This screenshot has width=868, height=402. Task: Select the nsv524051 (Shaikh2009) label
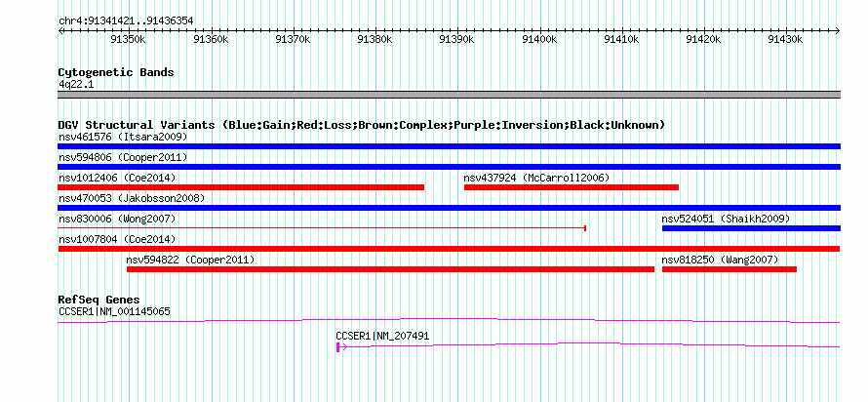[x=726, y=219]
